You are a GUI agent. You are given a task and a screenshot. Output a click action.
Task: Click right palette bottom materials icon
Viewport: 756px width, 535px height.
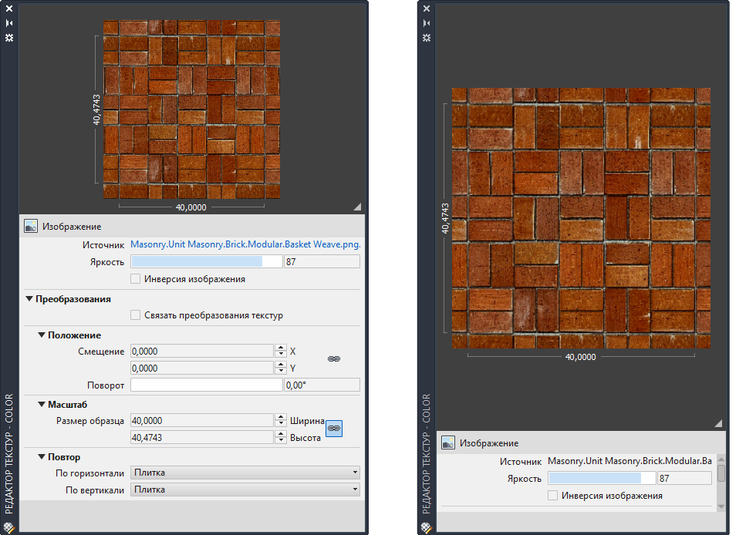tap(426, 528)
